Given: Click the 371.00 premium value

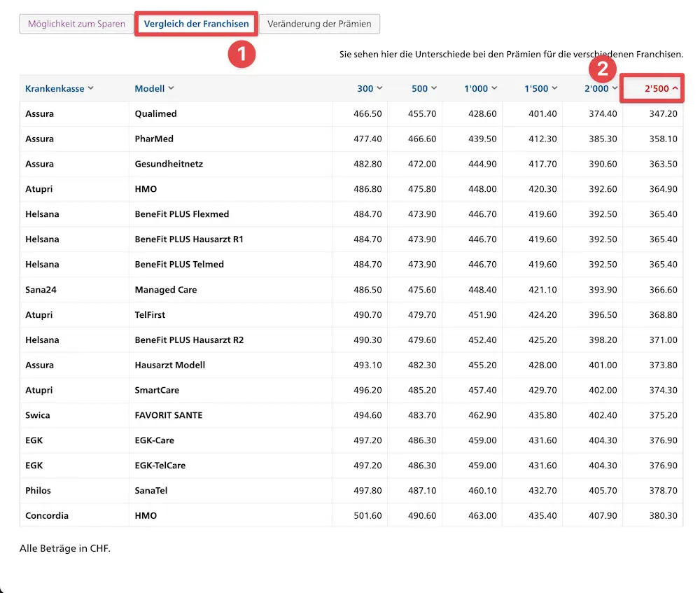Looking at the screenshot, I should [663, 340].
